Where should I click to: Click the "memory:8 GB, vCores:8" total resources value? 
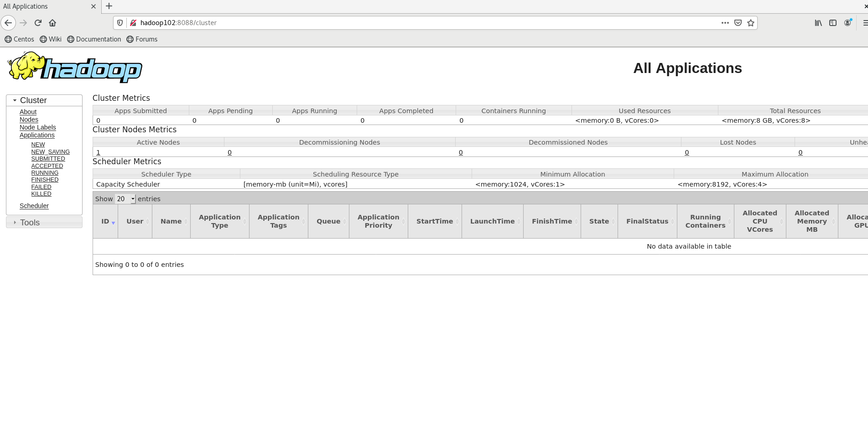tap(766, 120)
